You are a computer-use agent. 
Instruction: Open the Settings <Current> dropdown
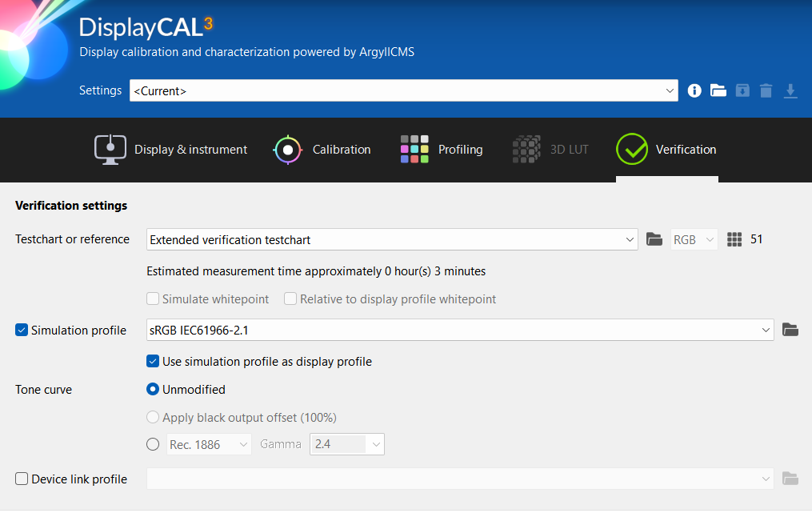(404, 90)
